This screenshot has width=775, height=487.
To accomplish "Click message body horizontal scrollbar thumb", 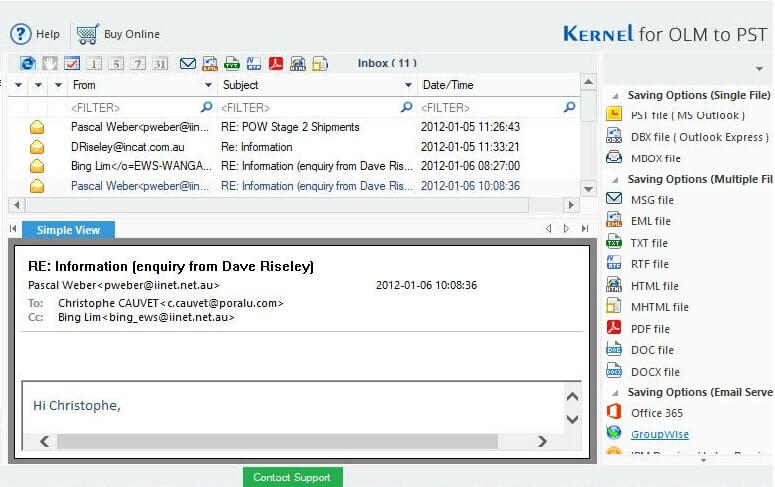I will [277, 441].
